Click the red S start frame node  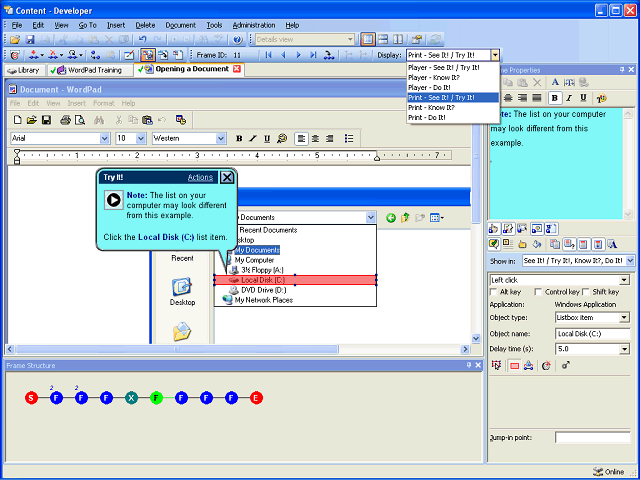point(31,398)
